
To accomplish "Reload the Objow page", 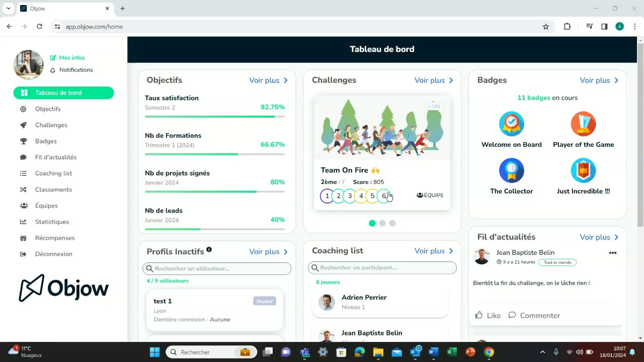I will 39,27.
